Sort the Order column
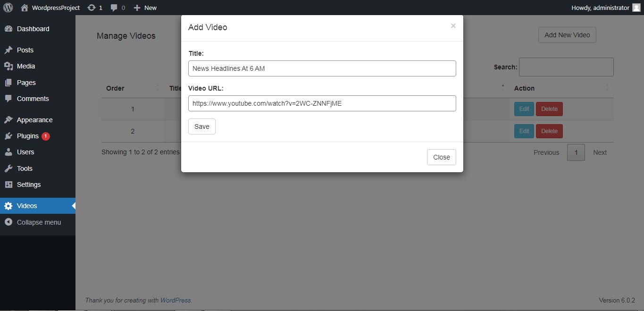The image size is (644, 311). pos(115,88)
